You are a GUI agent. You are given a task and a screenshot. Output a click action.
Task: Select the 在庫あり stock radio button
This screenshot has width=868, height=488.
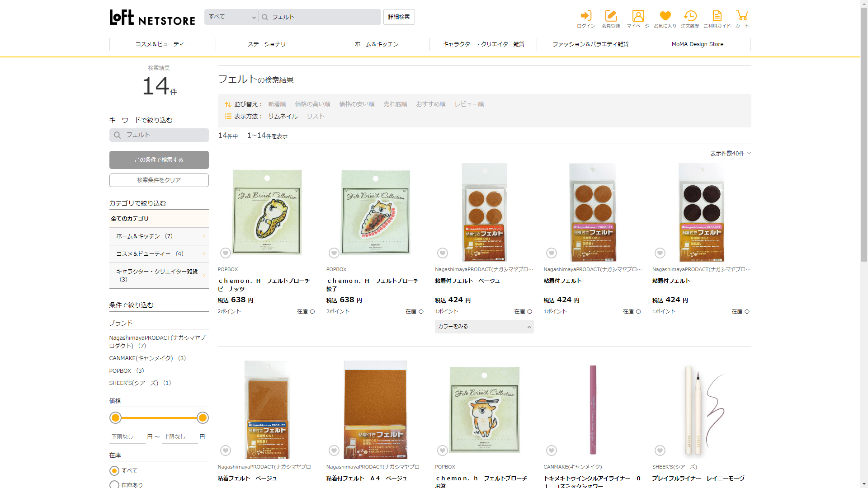click(114, 484)
